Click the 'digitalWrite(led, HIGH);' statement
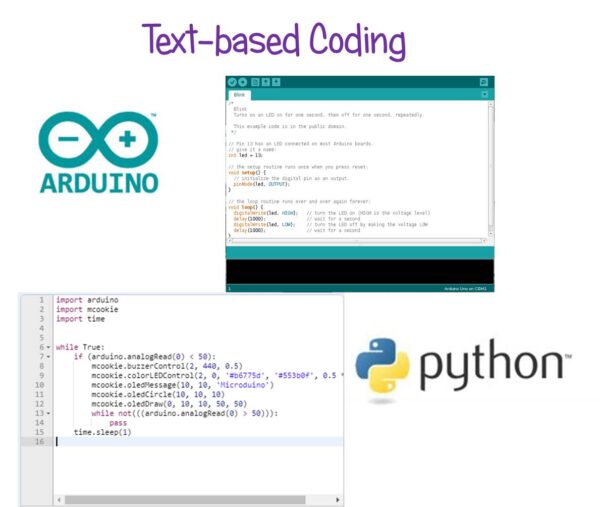The width and height of the screenshot is (600, 507). (265, 213)
